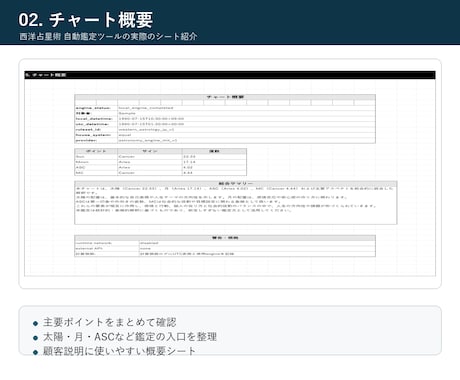Select the 'house_system:' label cell
This screenshot has height=380, width=460.
(x=96, y=135)
